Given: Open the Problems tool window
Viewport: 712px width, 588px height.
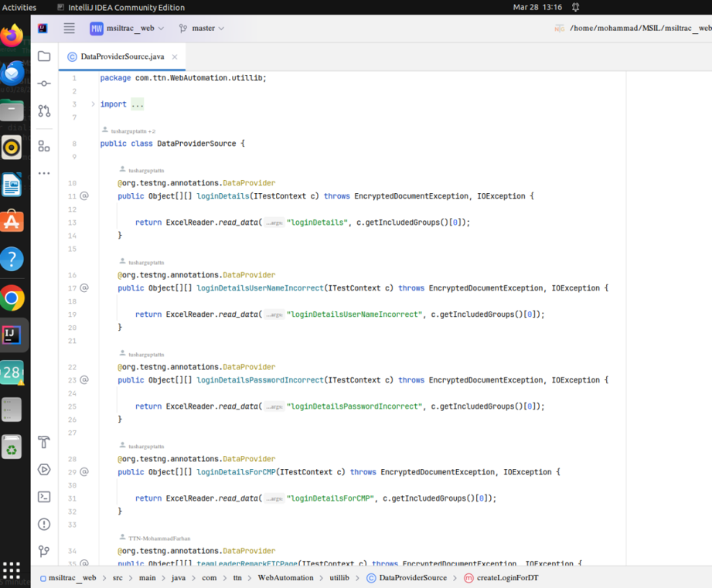Looking at the screenshot, I should coord(44,524).
